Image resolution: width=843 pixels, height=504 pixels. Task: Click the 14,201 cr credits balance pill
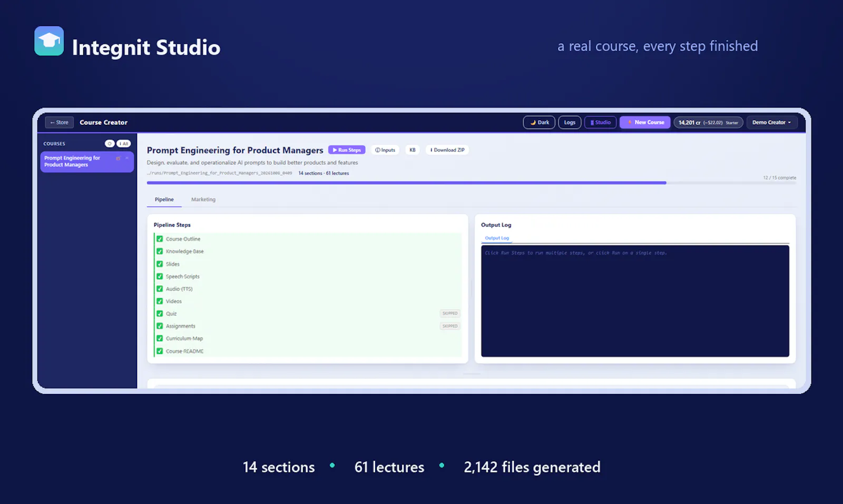tap(708, 122)
